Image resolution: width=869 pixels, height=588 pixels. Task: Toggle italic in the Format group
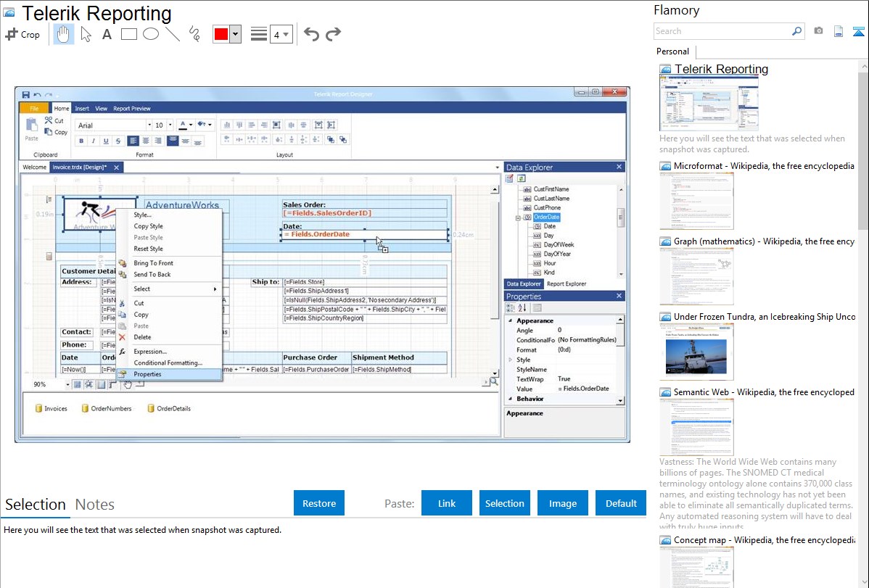93,141
